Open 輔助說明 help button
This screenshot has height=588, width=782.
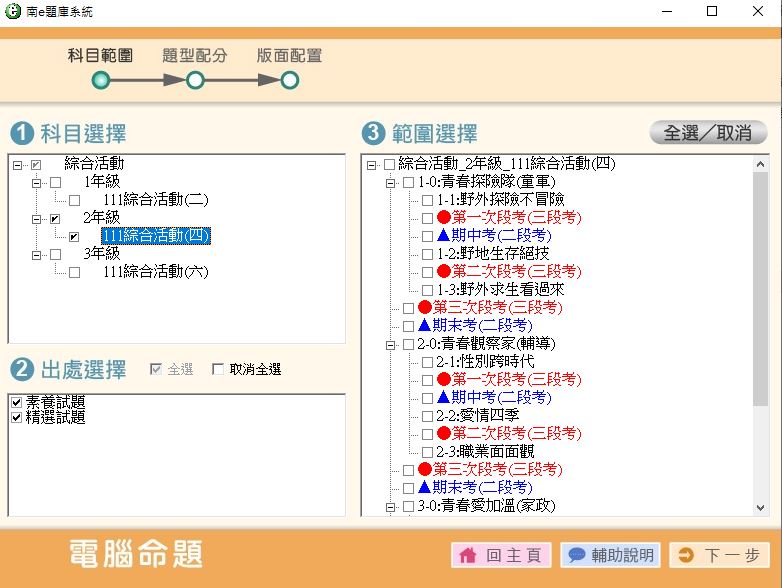[610, 555]
